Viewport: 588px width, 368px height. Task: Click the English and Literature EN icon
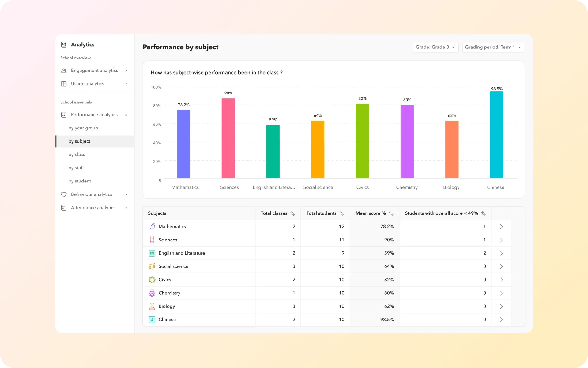click(x=152, y=253)
